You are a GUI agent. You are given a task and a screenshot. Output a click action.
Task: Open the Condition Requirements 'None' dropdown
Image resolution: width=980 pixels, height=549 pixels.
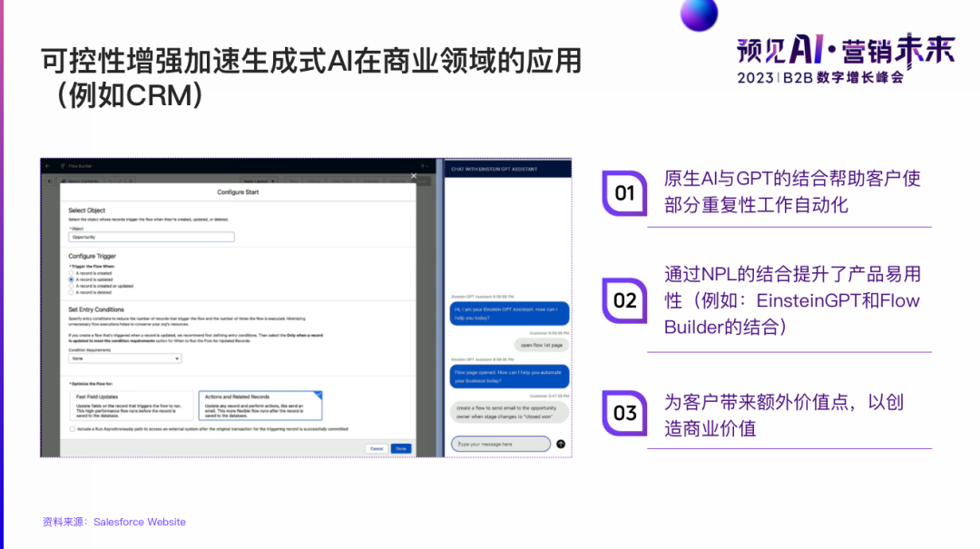click(x=125, y=358)
